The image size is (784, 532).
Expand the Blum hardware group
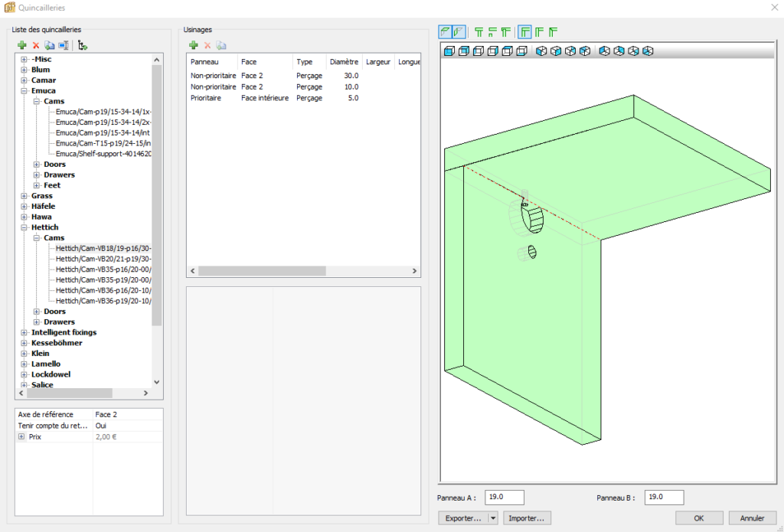(24, 70)
